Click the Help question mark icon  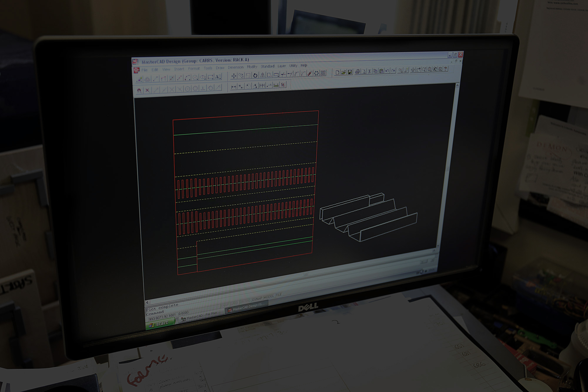coord(446,69)
